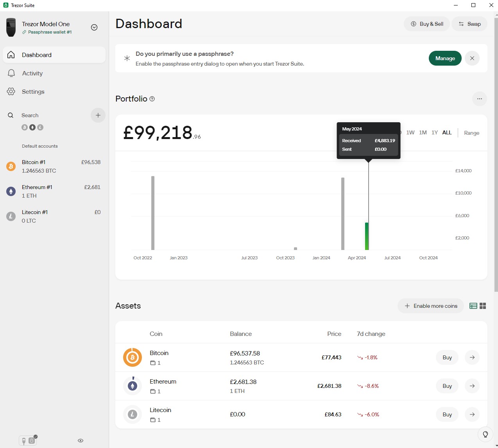Viewport: 498px width, 448px height.
Task: Open Ethereum details with the arrow button
Action: click(x=472, y=386)
